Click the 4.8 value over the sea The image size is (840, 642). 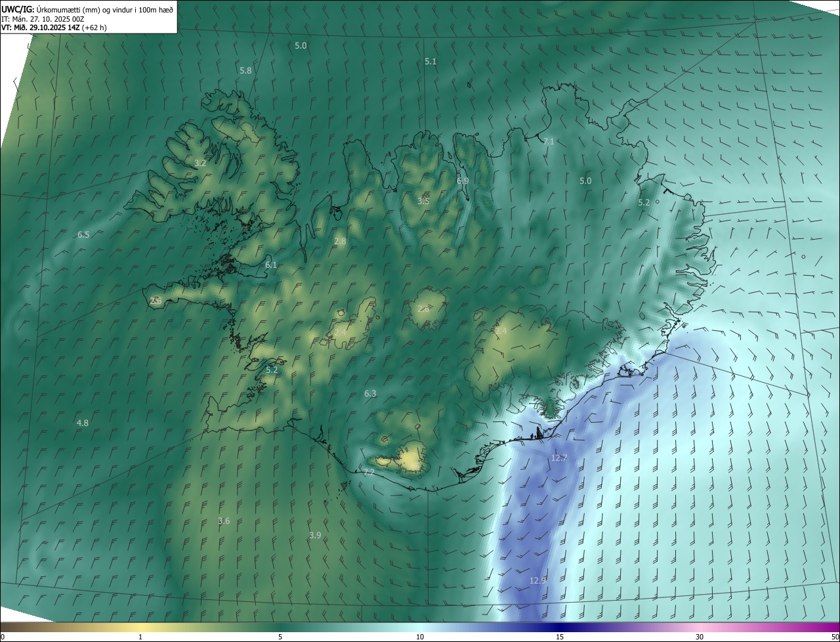(x=82, y=423)
